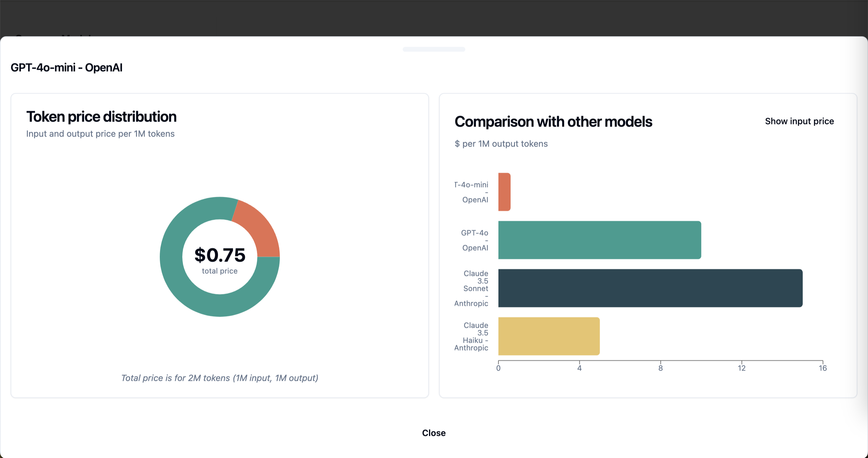The width and height of the screenshot is (868, 458).
Task: Click the Claude 3.5 Haiku yellow bar
Action: pyautogui.click(x=549, y=336)
